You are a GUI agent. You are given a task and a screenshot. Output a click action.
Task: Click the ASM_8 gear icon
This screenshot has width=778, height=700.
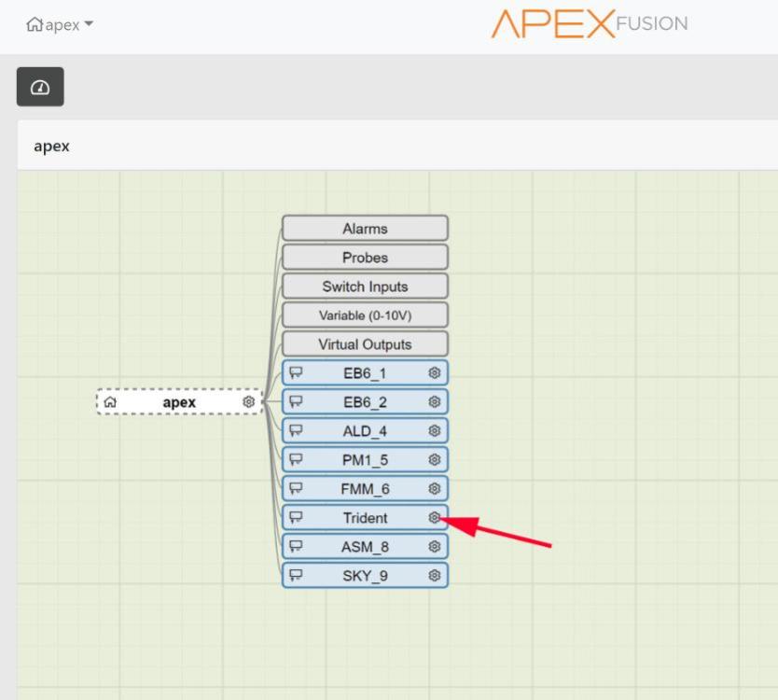[434, 547]
